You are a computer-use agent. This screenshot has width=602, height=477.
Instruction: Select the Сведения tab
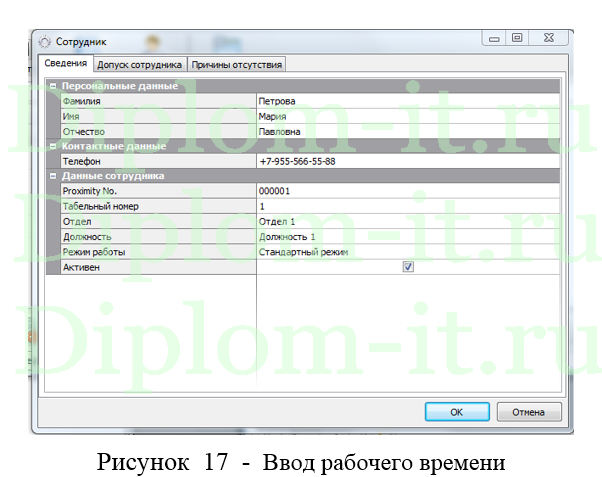point(67,64)
